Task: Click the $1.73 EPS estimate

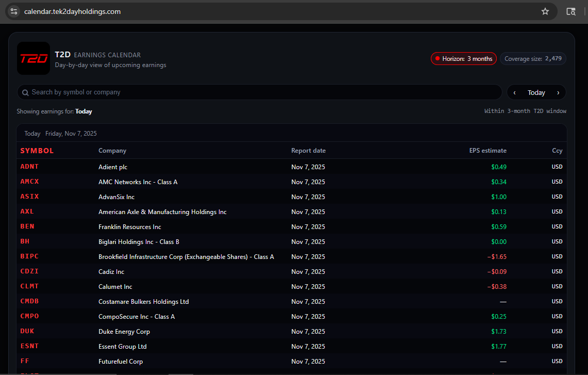Action: coord(499,332)
